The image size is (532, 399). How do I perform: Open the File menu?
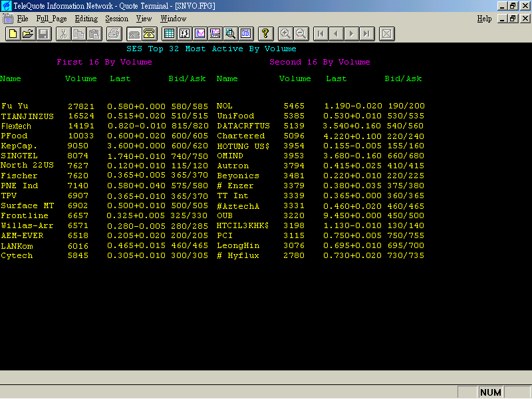pyautogui.click(x=23, y=19)
